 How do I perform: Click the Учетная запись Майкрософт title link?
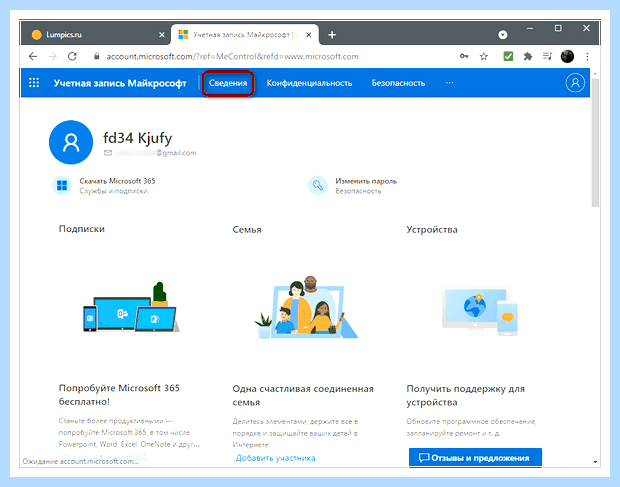click(120, 83)
